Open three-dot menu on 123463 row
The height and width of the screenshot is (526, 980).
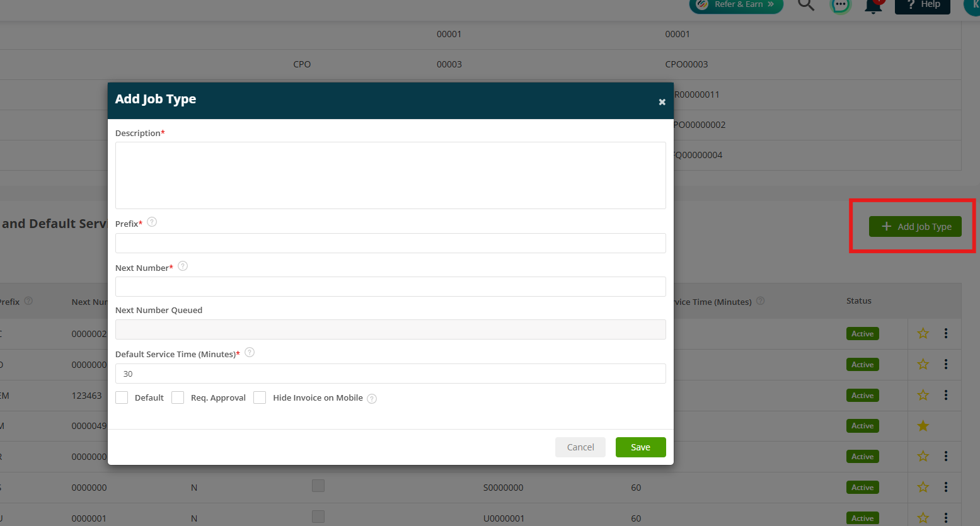pos(946,395)
